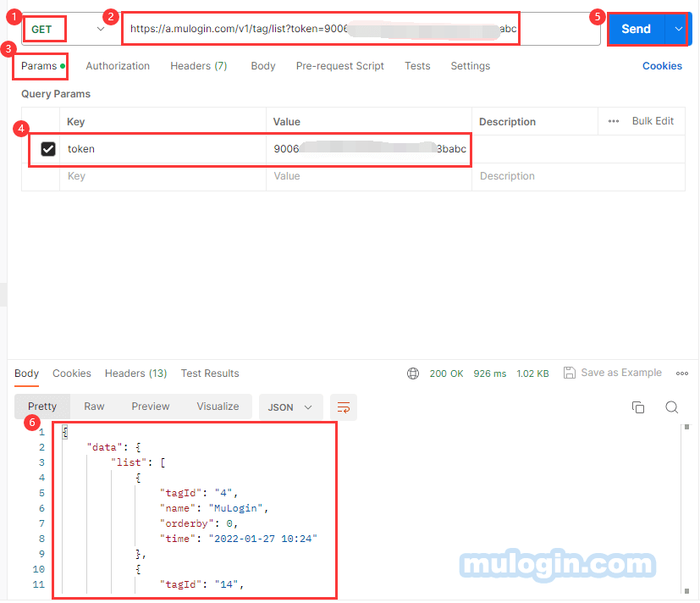The width and height of the screenshot is (700, 603).
Task: Click Save as Example
Action: [613, 373]
